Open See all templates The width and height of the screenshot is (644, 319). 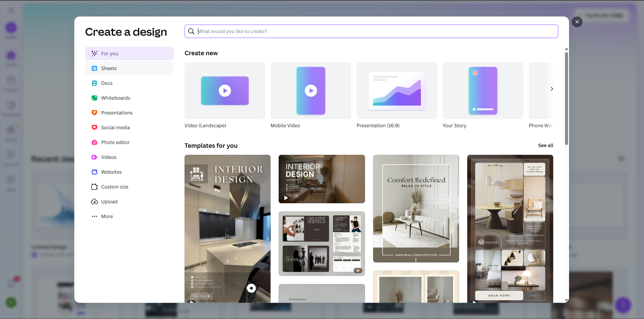tap(545, 145)
